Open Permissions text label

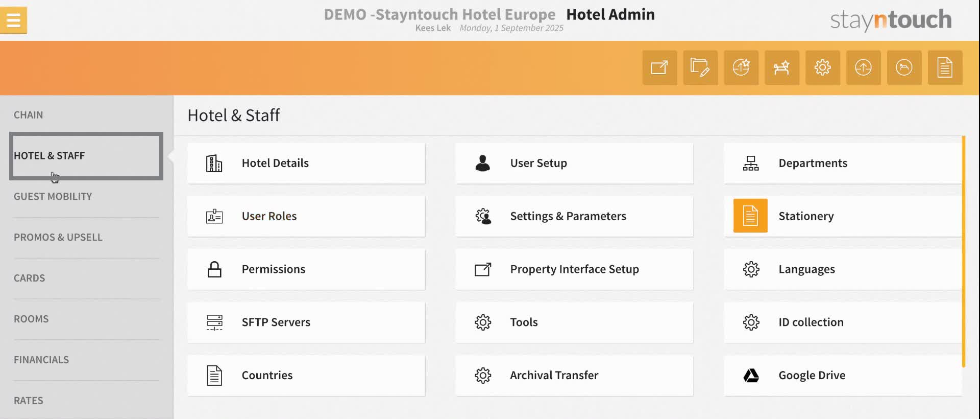273,270
